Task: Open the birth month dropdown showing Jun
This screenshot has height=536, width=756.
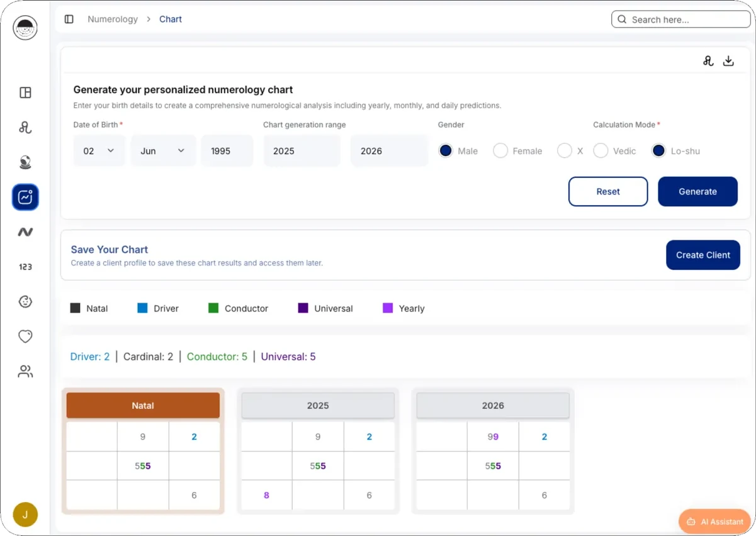Action: point(163,151)
